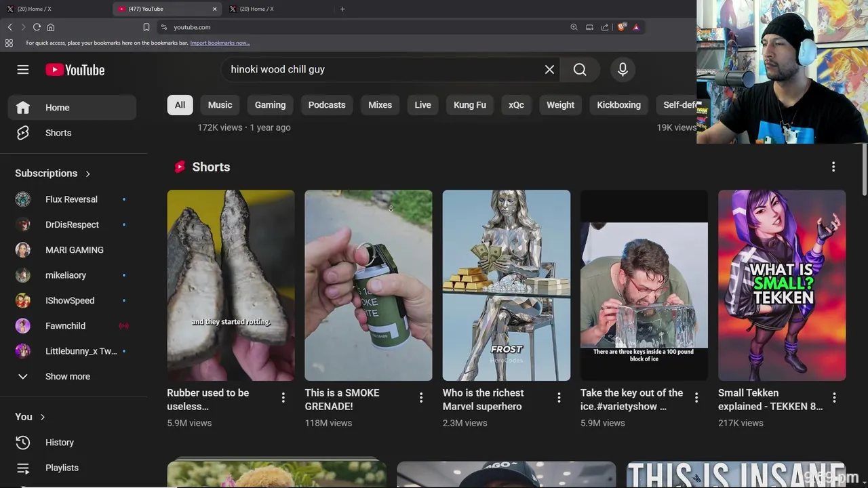Expand the You section chevron
868x488 pixels.
click(x=42, y=417)
